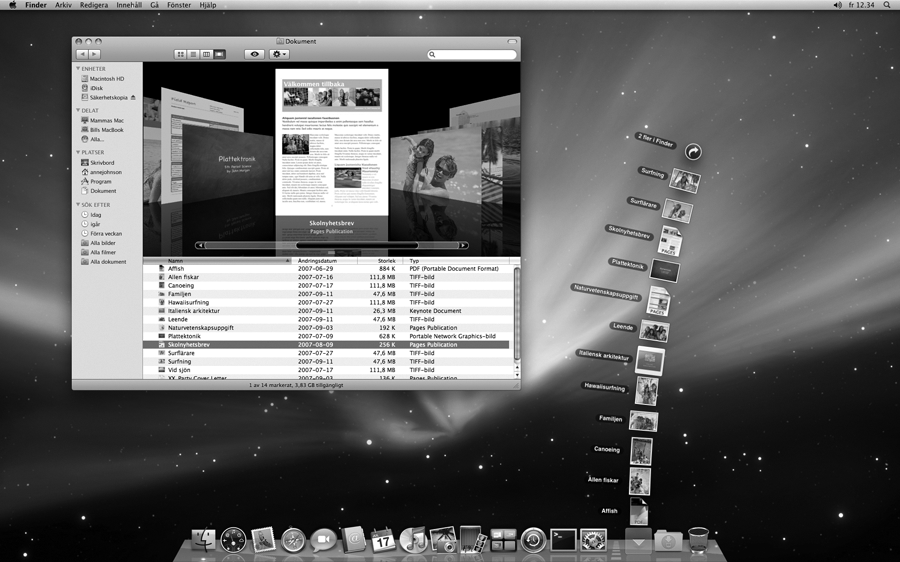Open iCal calendar icon showing 17
Image resolution: width=900 pixels, height=562 pixels.
coord(383,540)
